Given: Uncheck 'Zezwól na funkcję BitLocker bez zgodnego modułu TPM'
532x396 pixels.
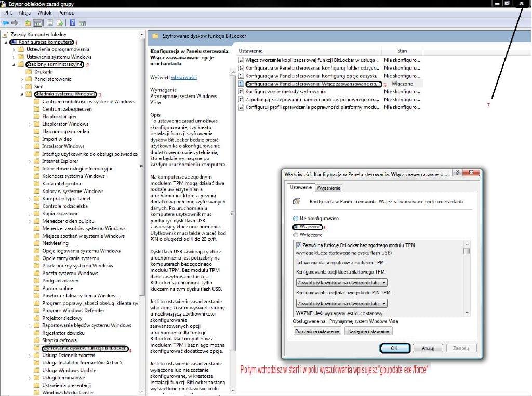Looking at the screenshot, I should [299, 245].
